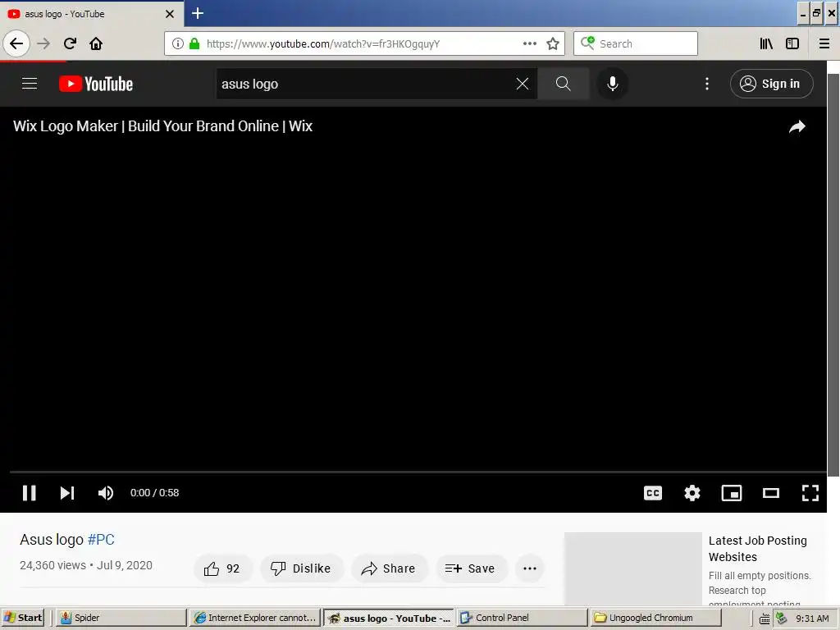Click the keyboard tray icon
840x630 pixels.
[765, 619]
